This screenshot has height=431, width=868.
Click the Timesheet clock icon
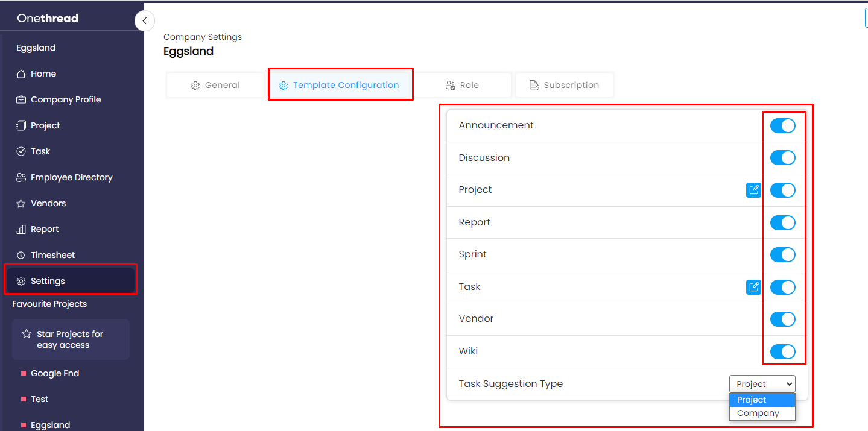pos(21,256)
